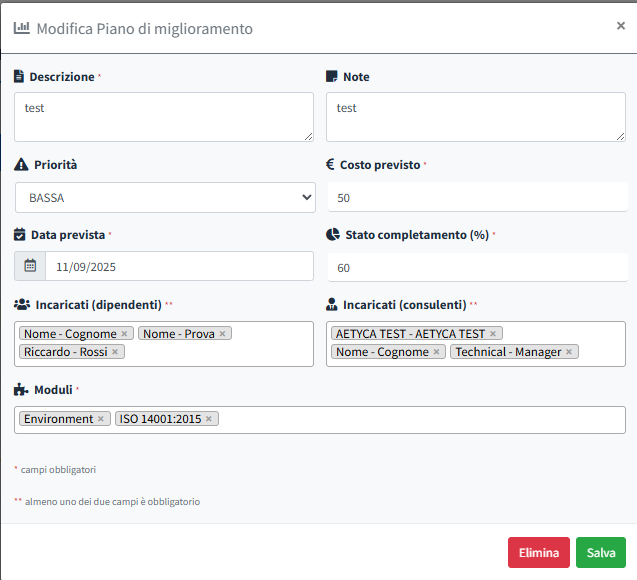Remove 'Nome - Cognome' from consulenti
This screenshot has height=580, width=637.
coord(436,352)
